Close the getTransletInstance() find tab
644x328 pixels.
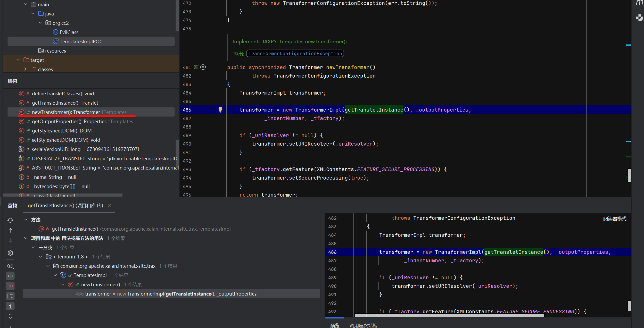(x=109, y=205)
